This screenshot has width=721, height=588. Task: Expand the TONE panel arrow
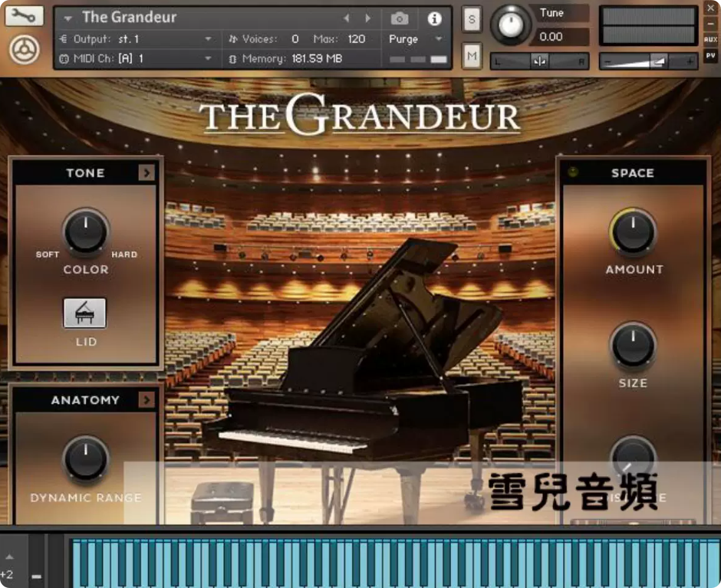(147, 172)
